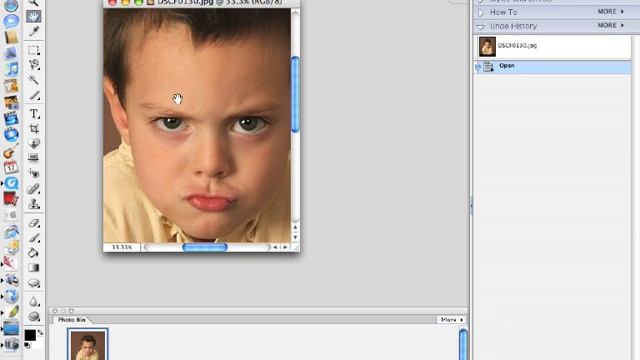Click the zoom percentage field 33.33%

click(122, 247)
